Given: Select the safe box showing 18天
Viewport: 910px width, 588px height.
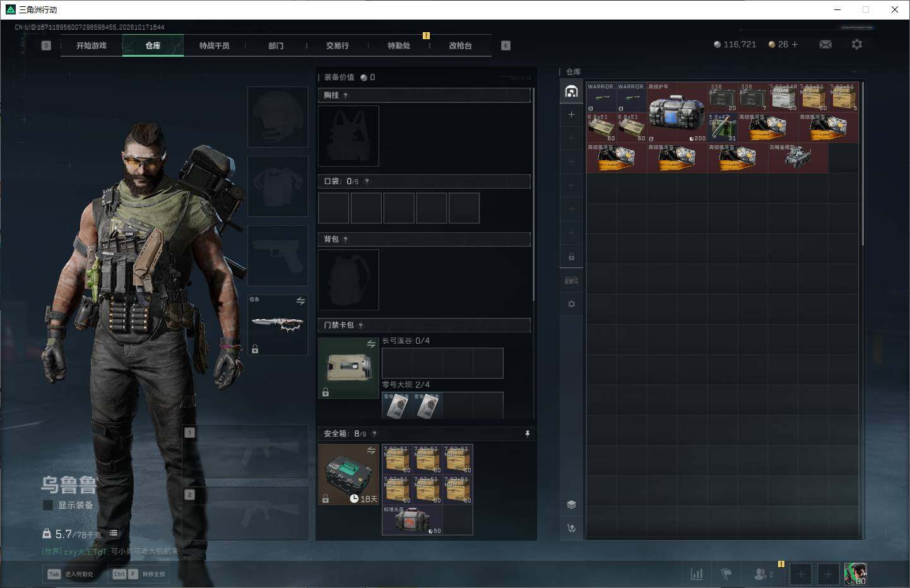Looking at the screenshot, I should click(348, 474).
